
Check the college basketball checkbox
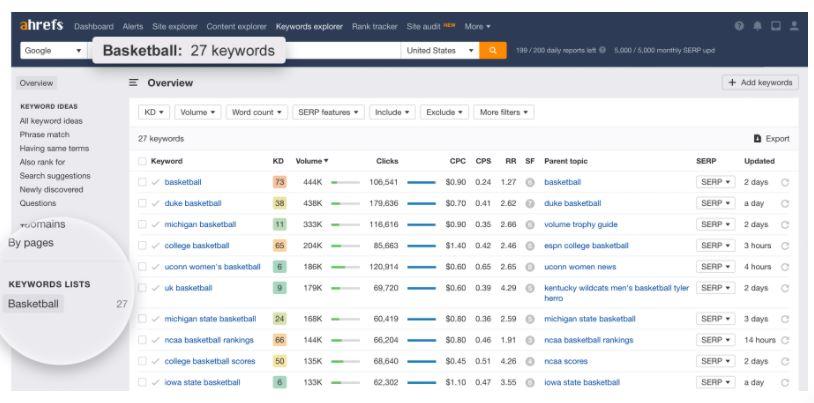[142, 246]
